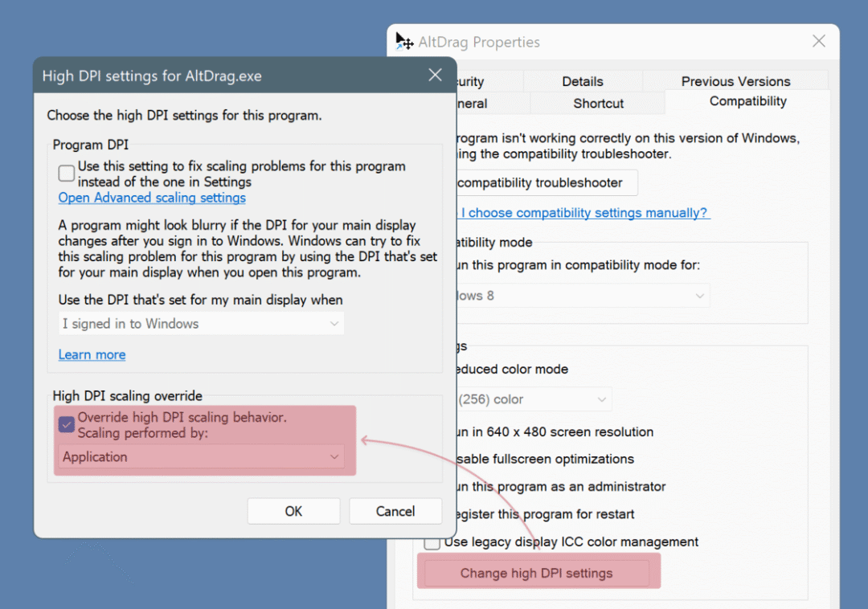Open 'choose compatibility settings manually' link
Image resolution: width=868 pixels, height=609 pixels.
tap(583, 213)
